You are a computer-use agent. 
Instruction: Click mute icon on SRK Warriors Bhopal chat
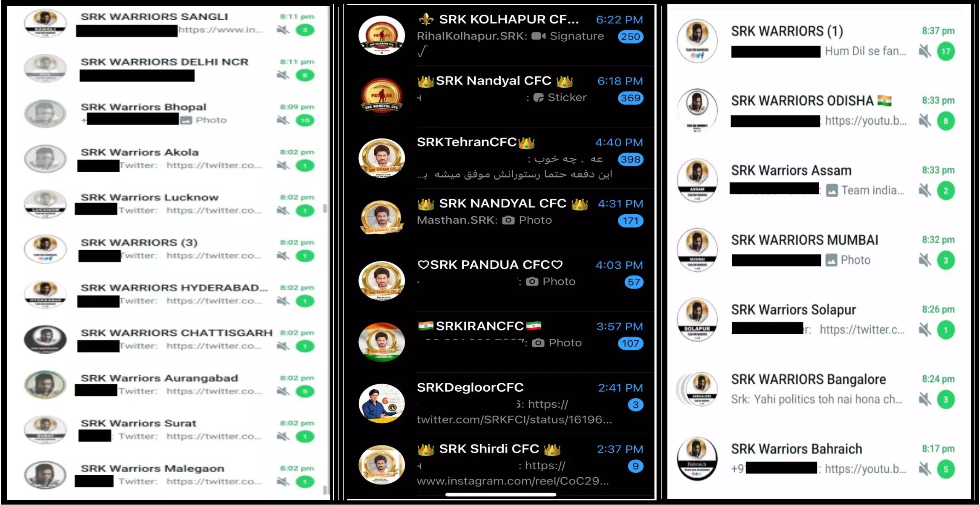(x=284, y=120)
